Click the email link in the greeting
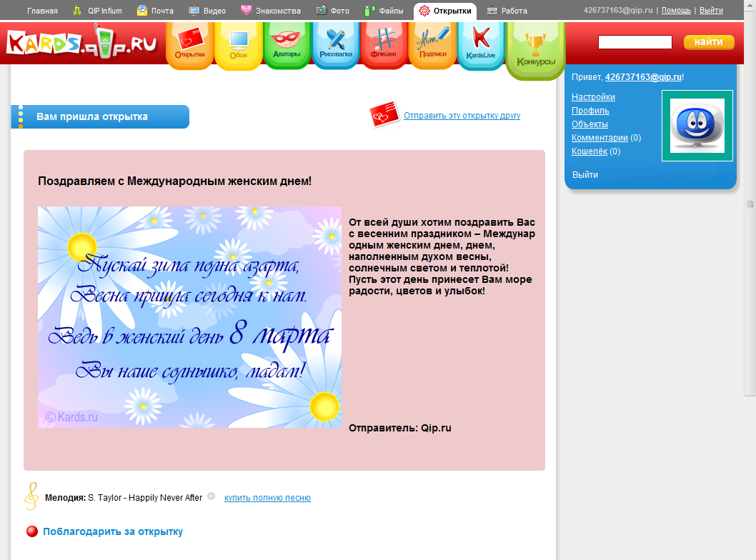The height and width of the screenshot is (560, 756). point(643,76)
